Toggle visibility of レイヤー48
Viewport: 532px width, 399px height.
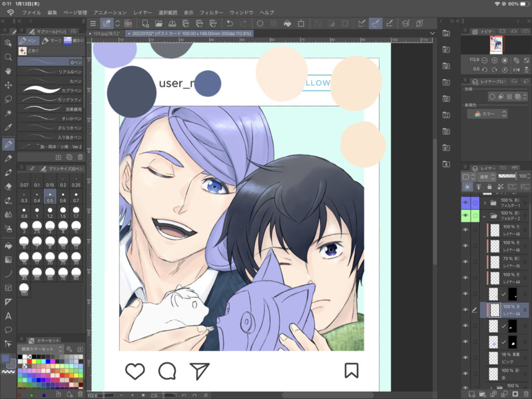coord(465,230)
